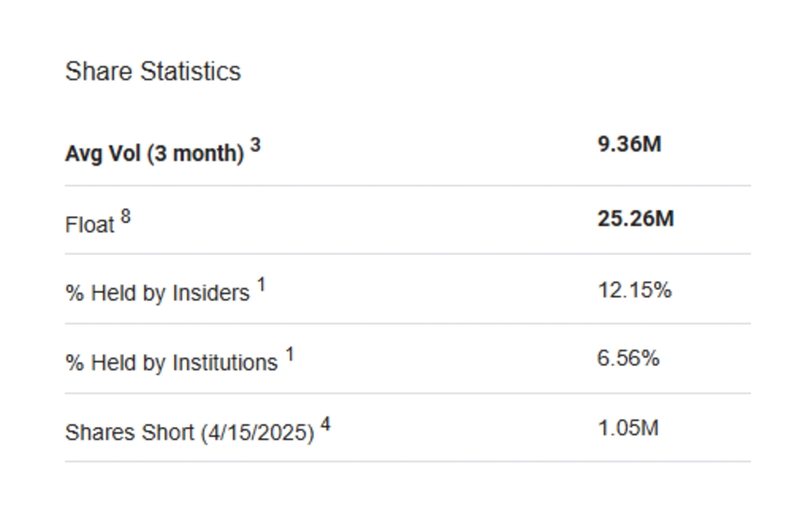The image size is (812, 524).
Task: Select the 9.36M average volume value
Action: point(629,144)
